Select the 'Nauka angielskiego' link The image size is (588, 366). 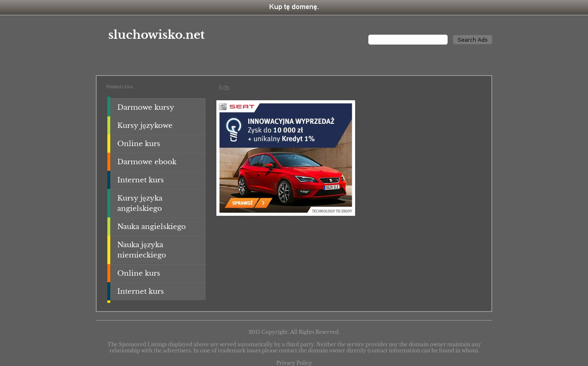pyautogui.click(x=151, y=227)
